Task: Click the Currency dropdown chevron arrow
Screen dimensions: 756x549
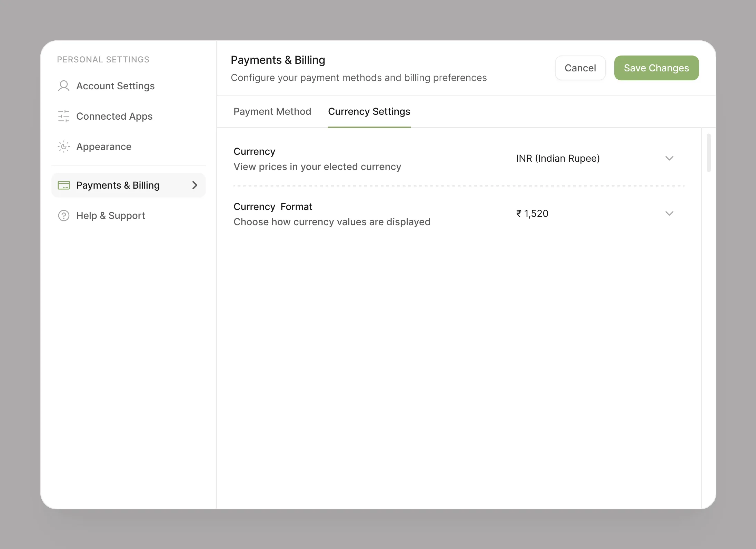Action: tap(669, 158)
